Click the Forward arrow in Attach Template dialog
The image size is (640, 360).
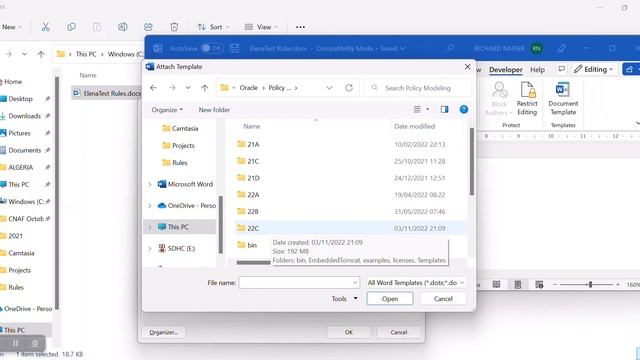tap(172, 88)
